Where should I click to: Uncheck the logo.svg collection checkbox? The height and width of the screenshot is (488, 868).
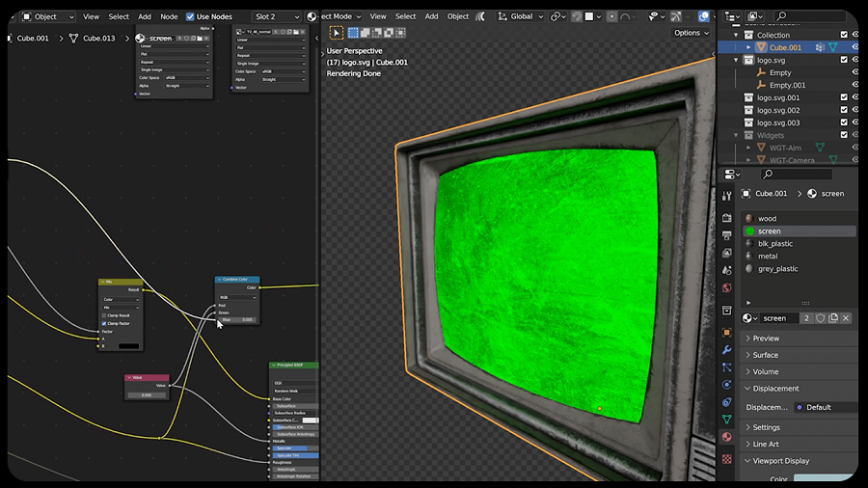tap(844, 60)
